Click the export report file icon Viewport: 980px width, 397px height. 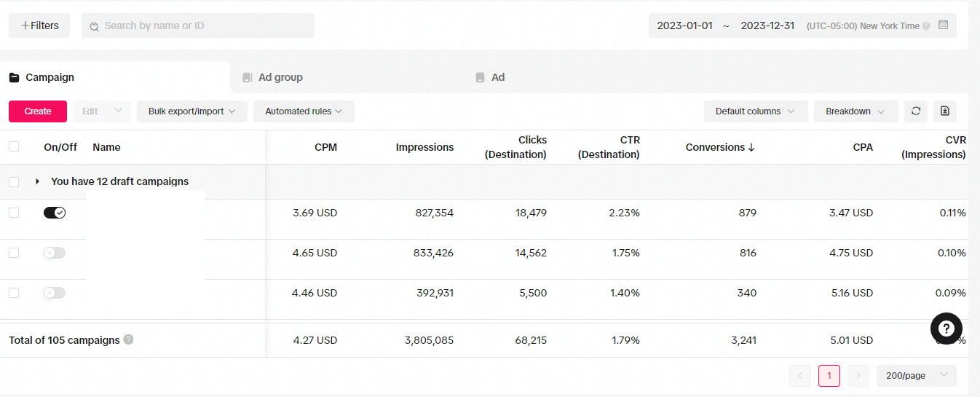pos(945,111)
